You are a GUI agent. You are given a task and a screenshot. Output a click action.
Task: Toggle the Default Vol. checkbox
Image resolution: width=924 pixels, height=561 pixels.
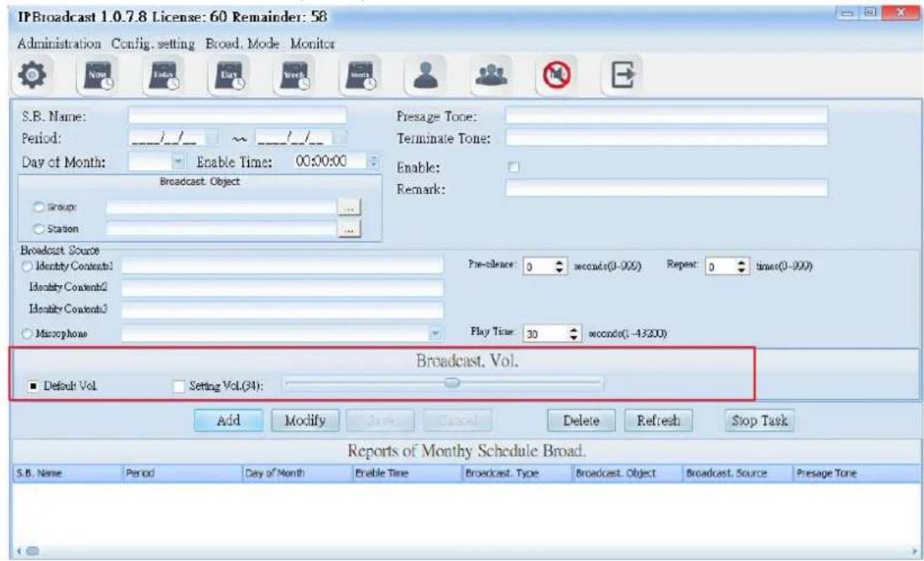pos(33,386)
